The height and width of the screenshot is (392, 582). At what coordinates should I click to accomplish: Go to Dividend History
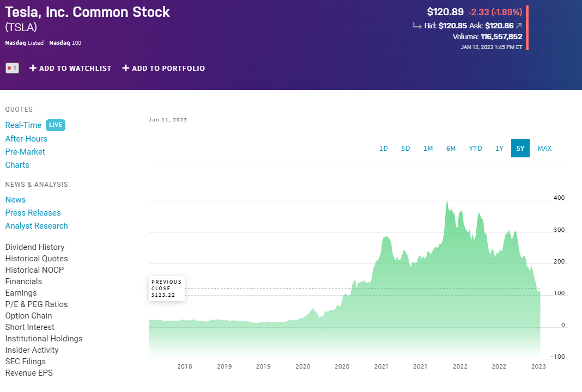pos(35,247)
